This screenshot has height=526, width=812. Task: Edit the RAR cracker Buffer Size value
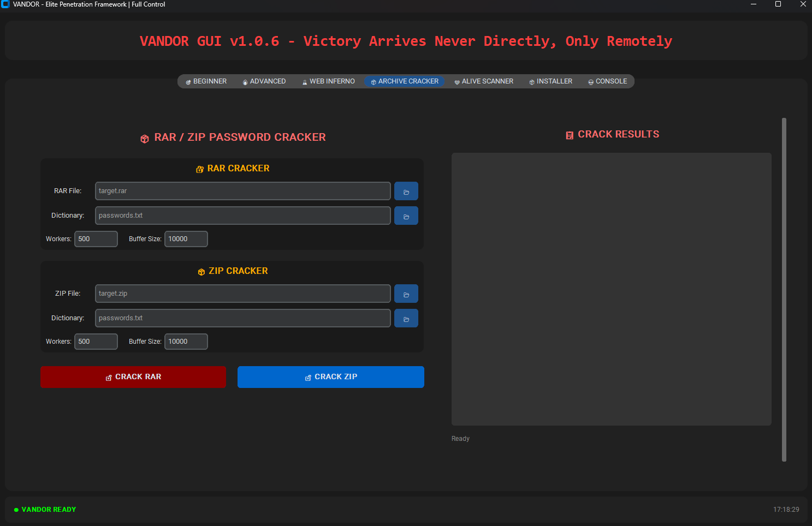click(x=186, y=239)
